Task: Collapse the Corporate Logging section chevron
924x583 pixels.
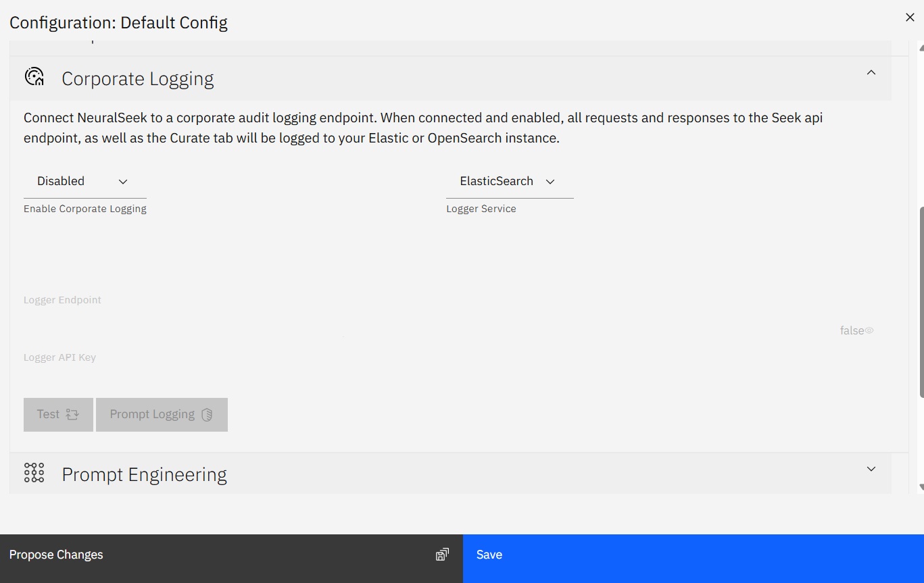Action: [x=871, y=72]
